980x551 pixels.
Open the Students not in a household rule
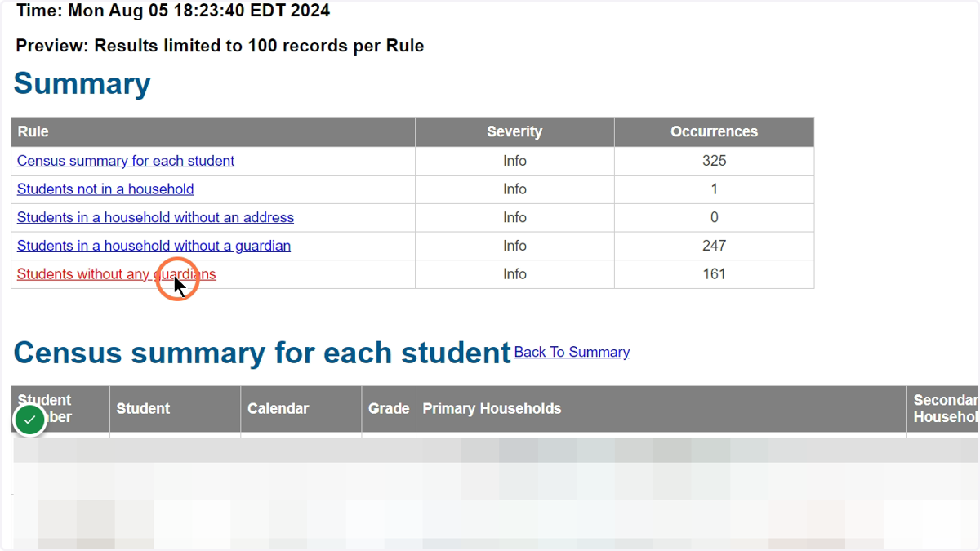pyautogui.click(x=105, y=189)
